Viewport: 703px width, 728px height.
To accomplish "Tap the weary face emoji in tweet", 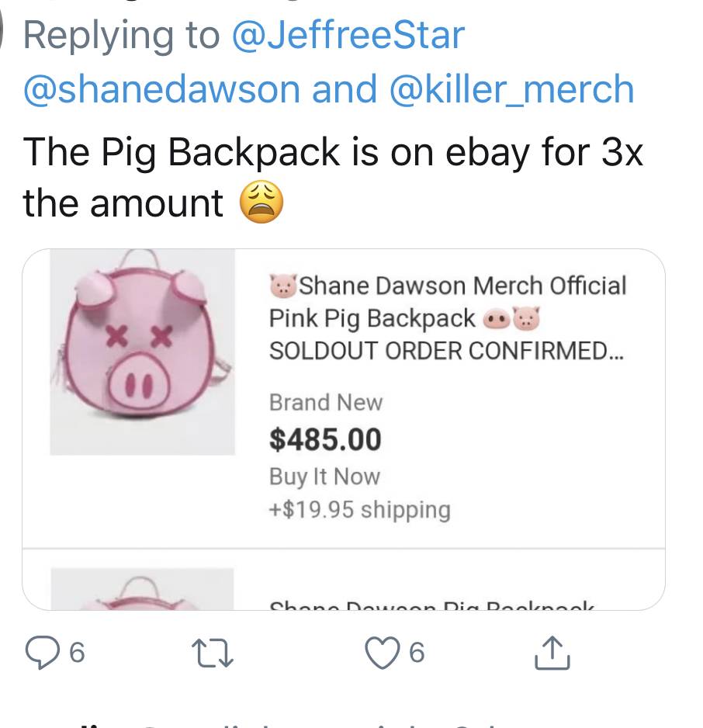I will (x=261, y=202).
